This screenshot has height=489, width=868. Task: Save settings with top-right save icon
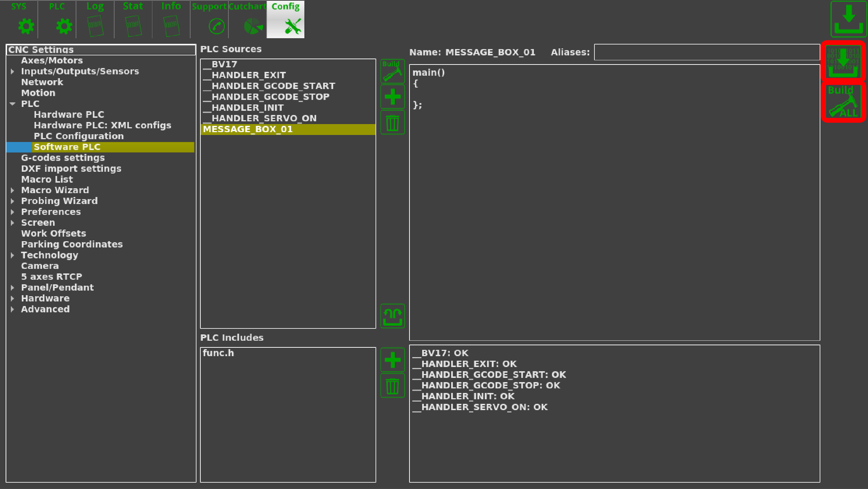pos(848,19)
